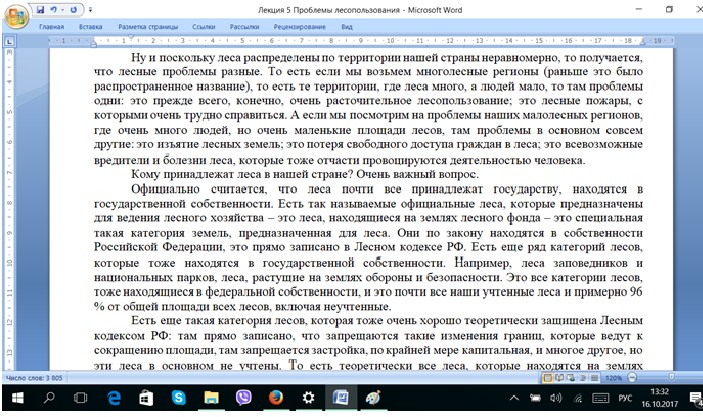This screenshot has width=703, height=417.
Task: Open the Ссылки ribbon tab
Action: pos(204,27)
